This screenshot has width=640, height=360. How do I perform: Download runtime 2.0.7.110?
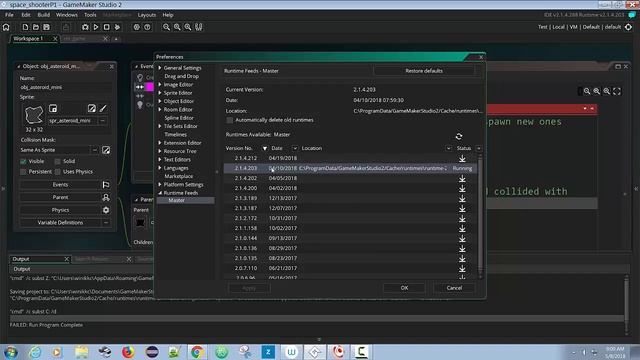(x=462, y=269)
